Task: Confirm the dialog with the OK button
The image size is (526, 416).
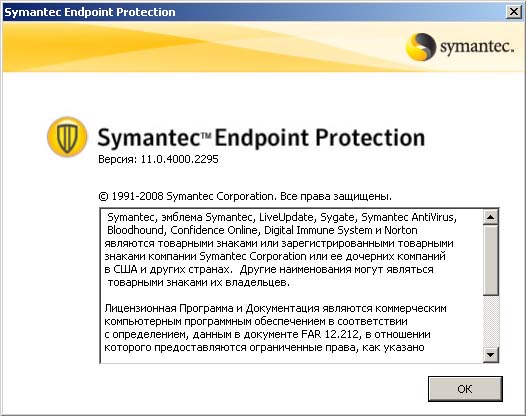Action: pyautogui.click(x=465, y=389)
